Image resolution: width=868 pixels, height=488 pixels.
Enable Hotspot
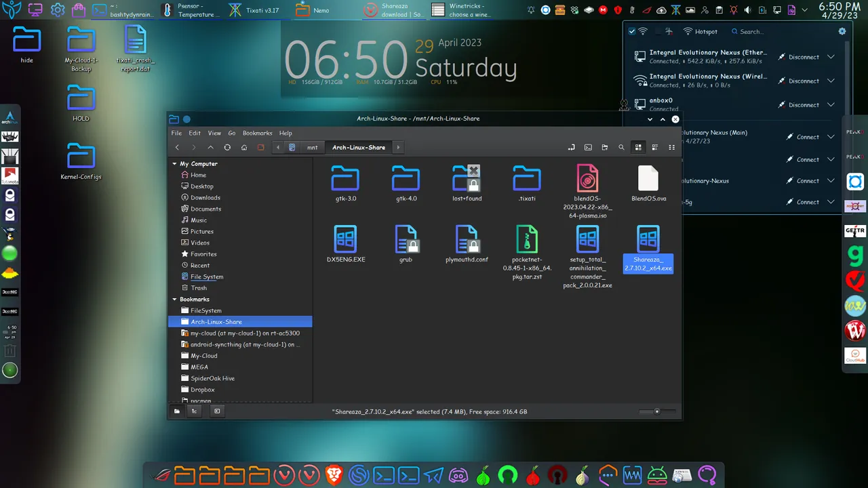[700, 31]
